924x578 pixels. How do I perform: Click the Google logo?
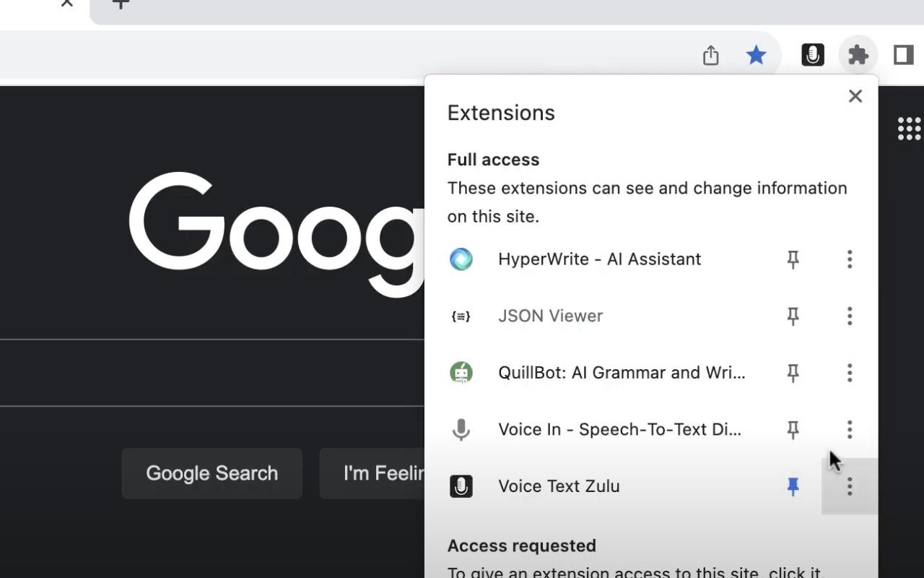pos(276,235)
